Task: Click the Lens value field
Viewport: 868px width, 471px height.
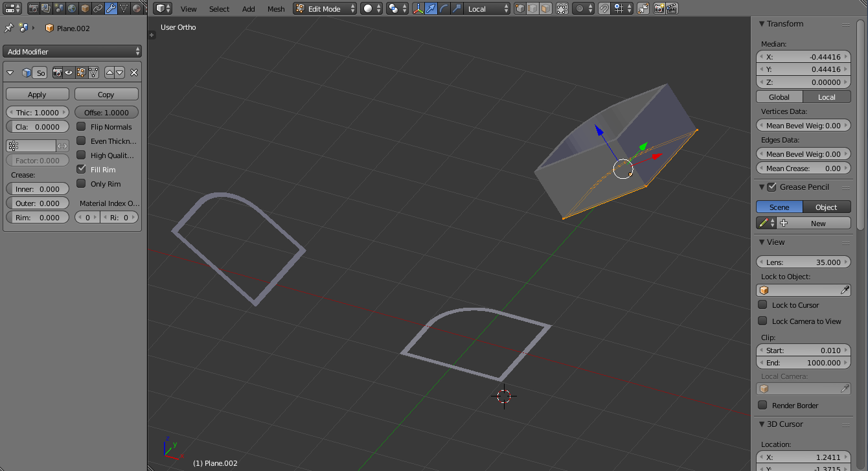Action: [x=803, y=262]
